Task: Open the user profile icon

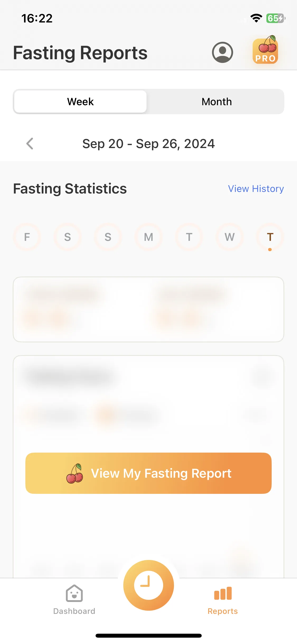Action: 222,52
